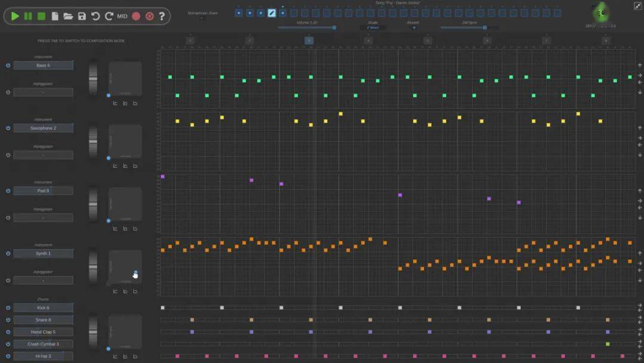This screenshot has width=644, height=363.
Task: Toggle the Bass 5 arpeggiator power
Action: (8, 93)
